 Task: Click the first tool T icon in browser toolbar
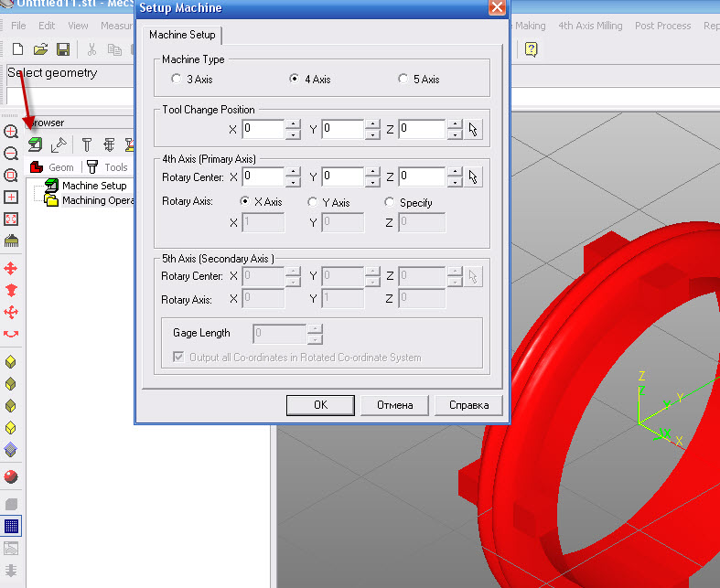coord(86,144)
